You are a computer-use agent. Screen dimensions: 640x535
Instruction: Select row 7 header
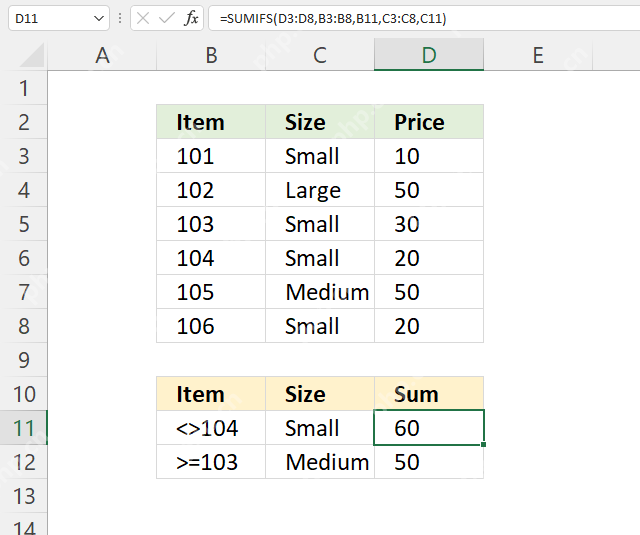click(x=24, y=292)
